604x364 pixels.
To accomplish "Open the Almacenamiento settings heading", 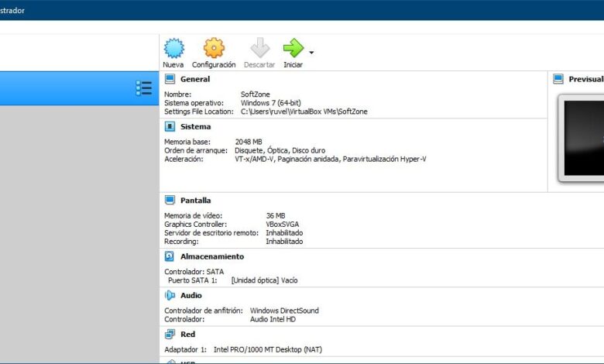I will [212, 256].
